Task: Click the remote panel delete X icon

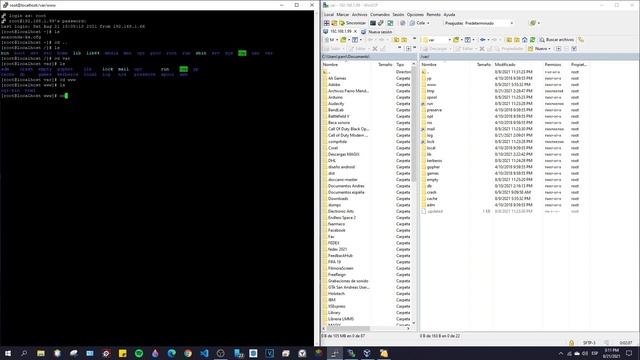Action: pyautogui.click(x=482, y=49)
